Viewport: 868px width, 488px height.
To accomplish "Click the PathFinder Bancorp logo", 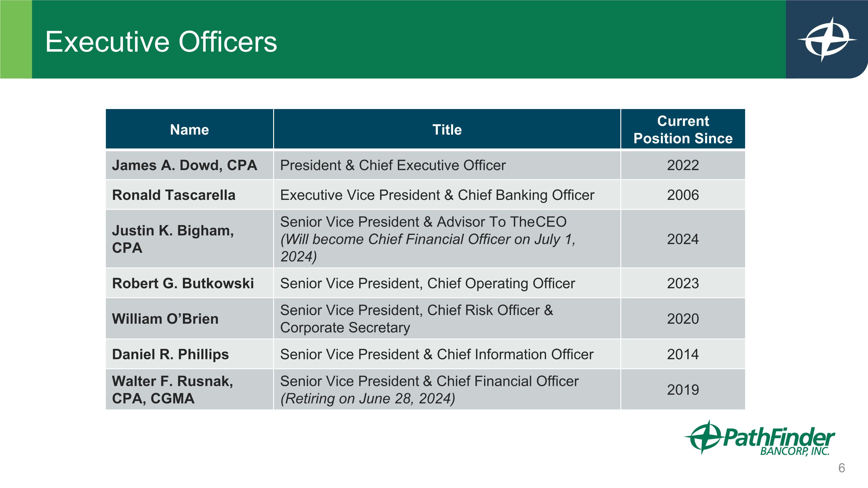I will click(760, 439).
